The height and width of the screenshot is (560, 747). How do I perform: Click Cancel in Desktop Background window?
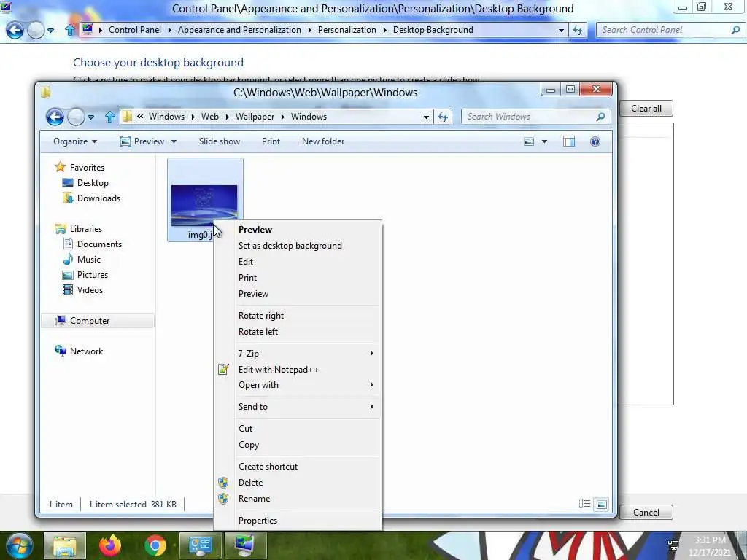[x=646, y=513]
